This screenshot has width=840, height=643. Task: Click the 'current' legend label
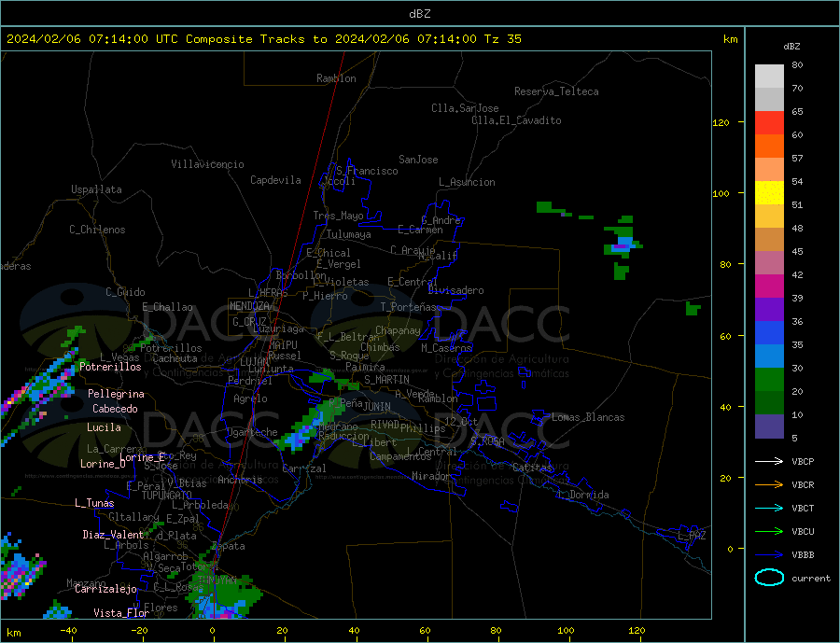pyautogui.click(x=811, y=579)
